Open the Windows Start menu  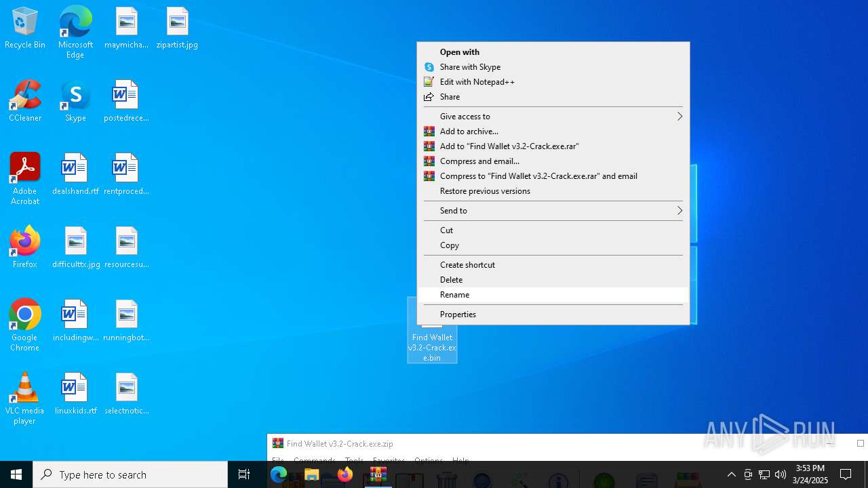16,474
